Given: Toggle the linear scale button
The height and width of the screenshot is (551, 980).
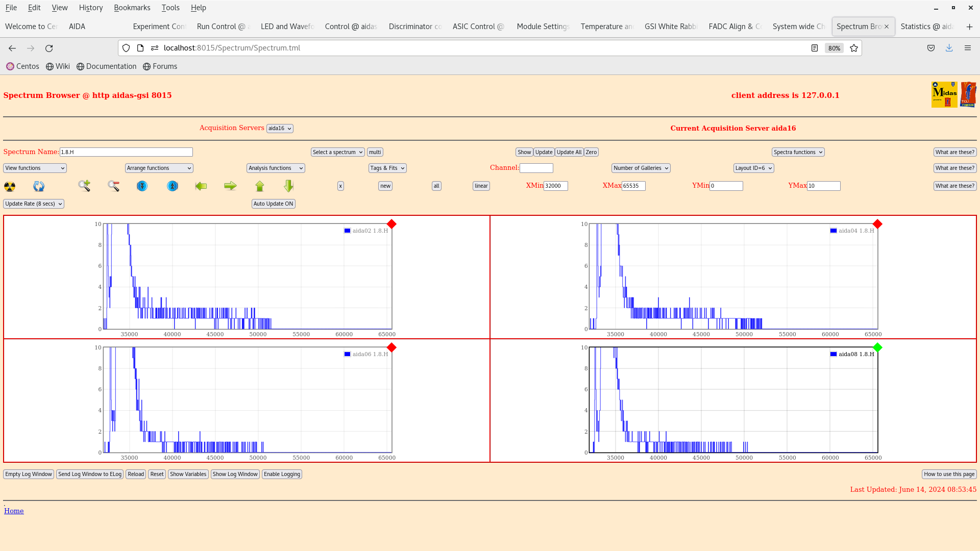Looking at the screenshot, I should 481,186.
